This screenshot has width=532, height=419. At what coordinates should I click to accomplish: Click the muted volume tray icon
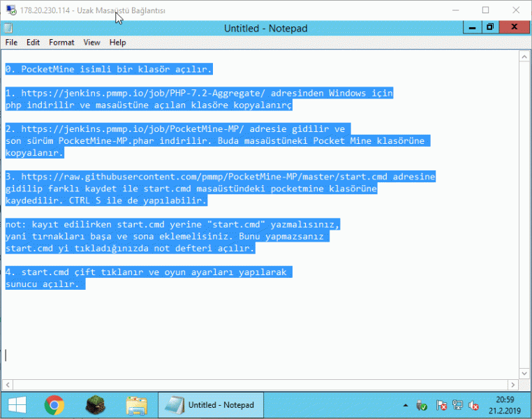click(x=473, y=405)
